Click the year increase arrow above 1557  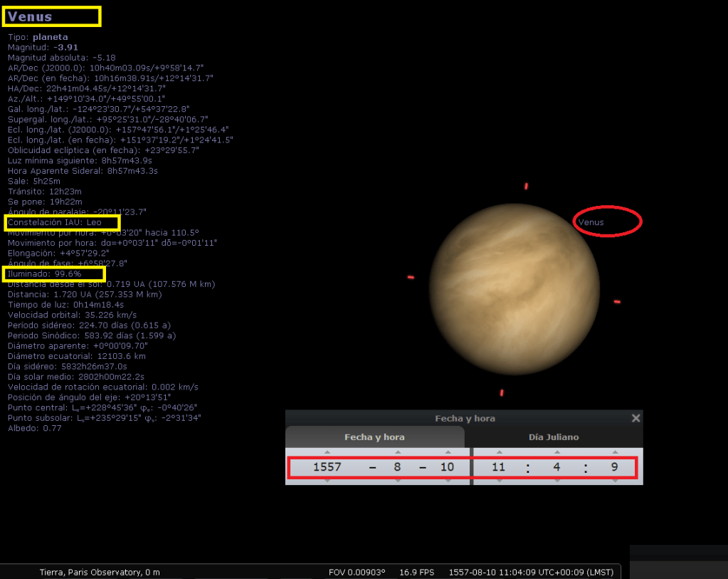coord(327,452)
